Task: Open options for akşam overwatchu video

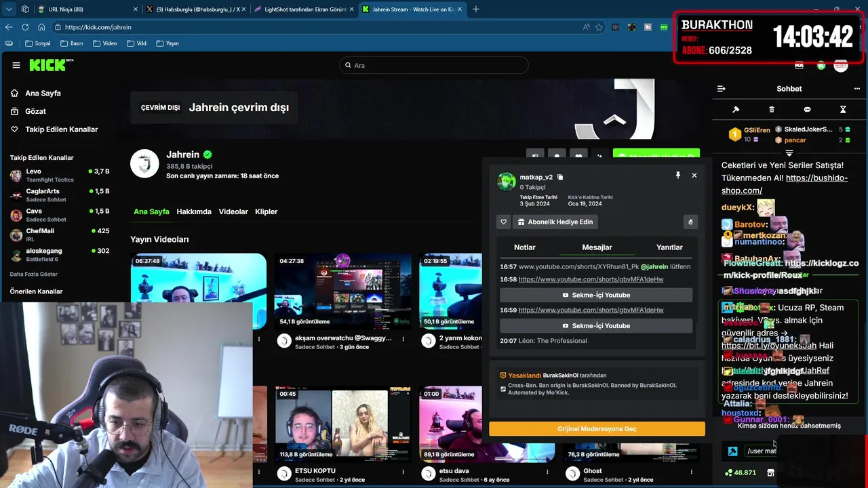Action: 403,339
